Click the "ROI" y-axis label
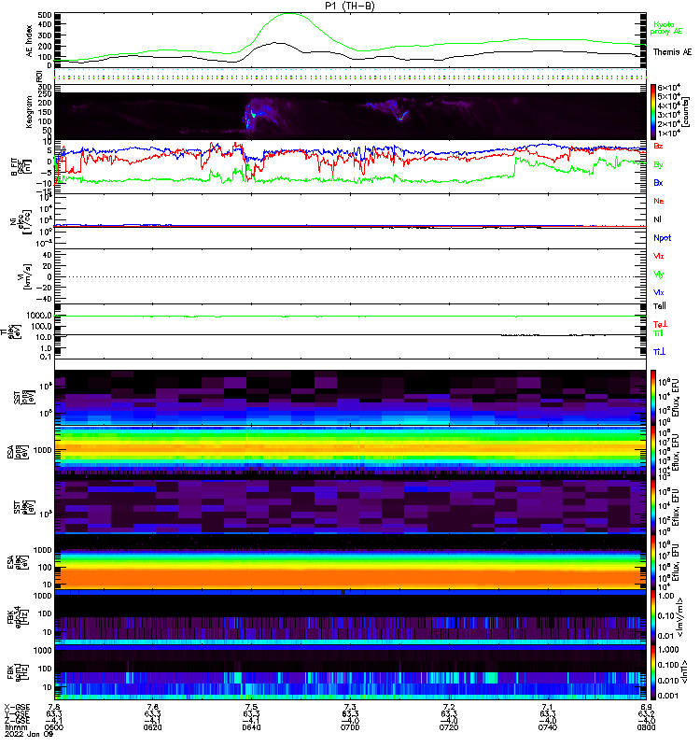 [x=39, y=77]
